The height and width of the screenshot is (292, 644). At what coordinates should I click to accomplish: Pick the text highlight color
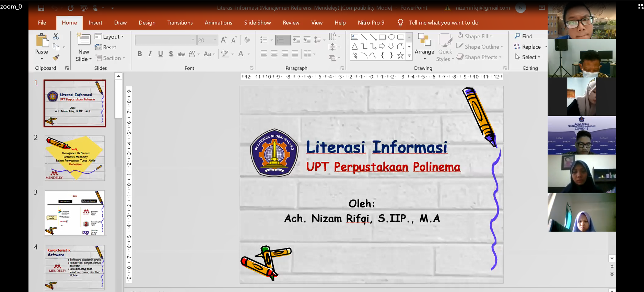(227, 54)
